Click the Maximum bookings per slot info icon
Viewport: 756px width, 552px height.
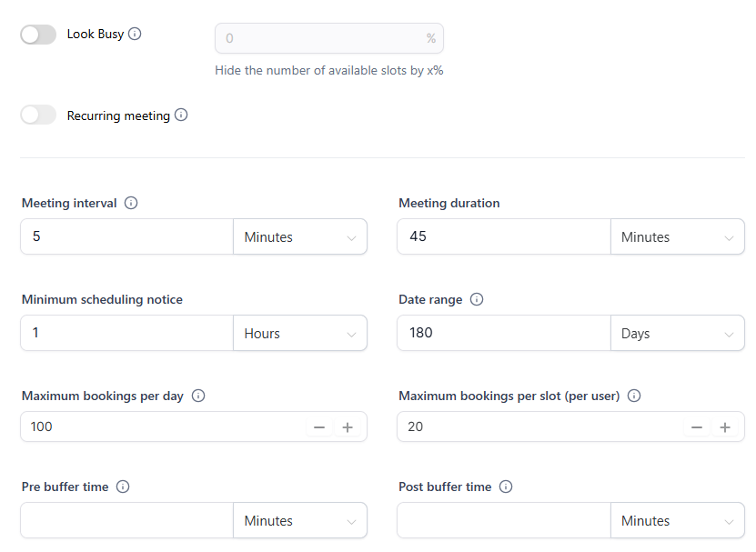[634, 396]
